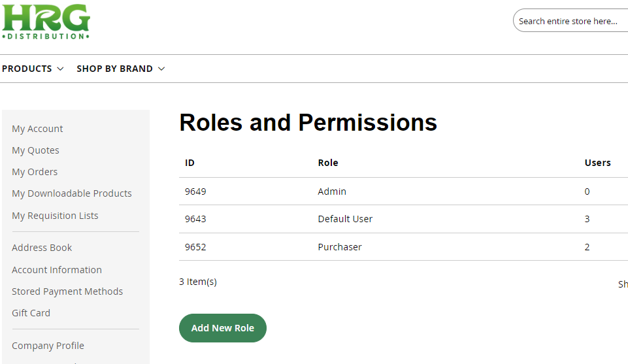Select the Admin role row
Screen dimensions: 628x364
(403, 191)
